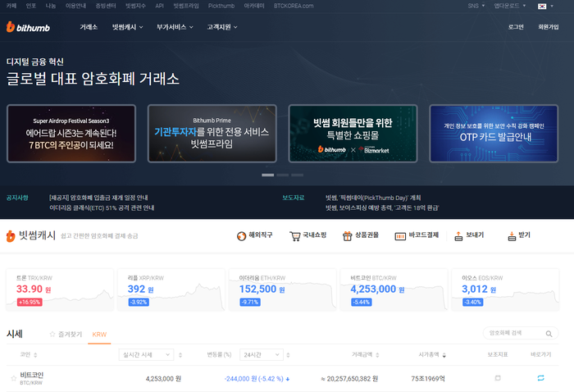This screenshot has height=392, width=574.
Task: Open the 이더리움 ETH/KRW price card
Action: point(283,289)
